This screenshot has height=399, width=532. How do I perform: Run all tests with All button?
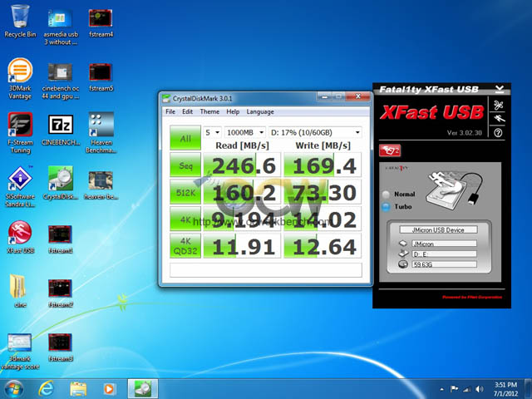(x=185, y=138)
